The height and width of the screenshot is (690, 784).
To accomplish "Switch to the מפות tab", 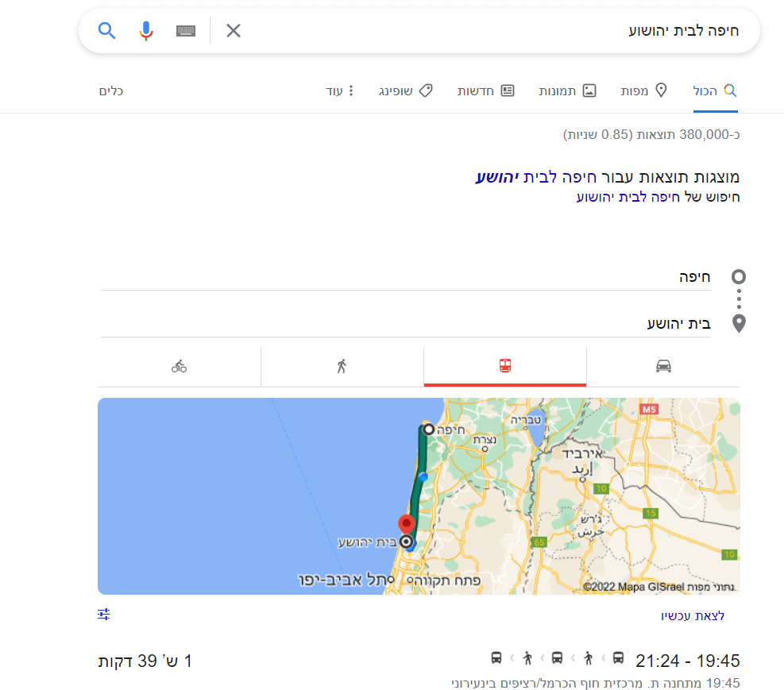I will point(643,91).
